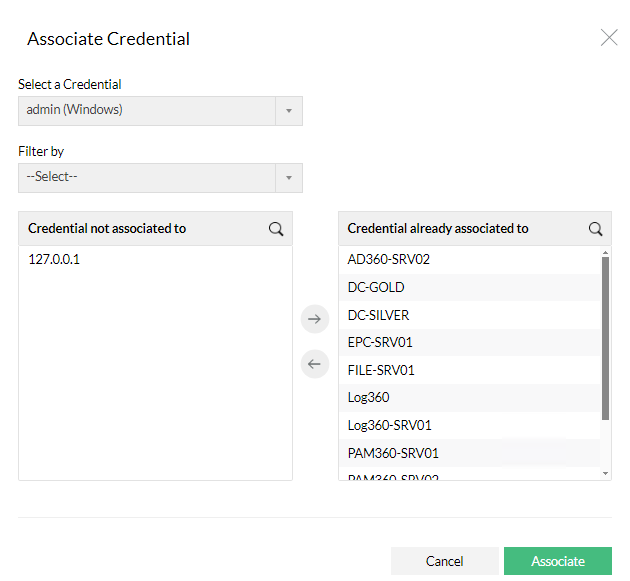The width and height of the screenshot is (630, 581).
Task: Select FILE-SRV01 device entry
Action: [381, 370]
